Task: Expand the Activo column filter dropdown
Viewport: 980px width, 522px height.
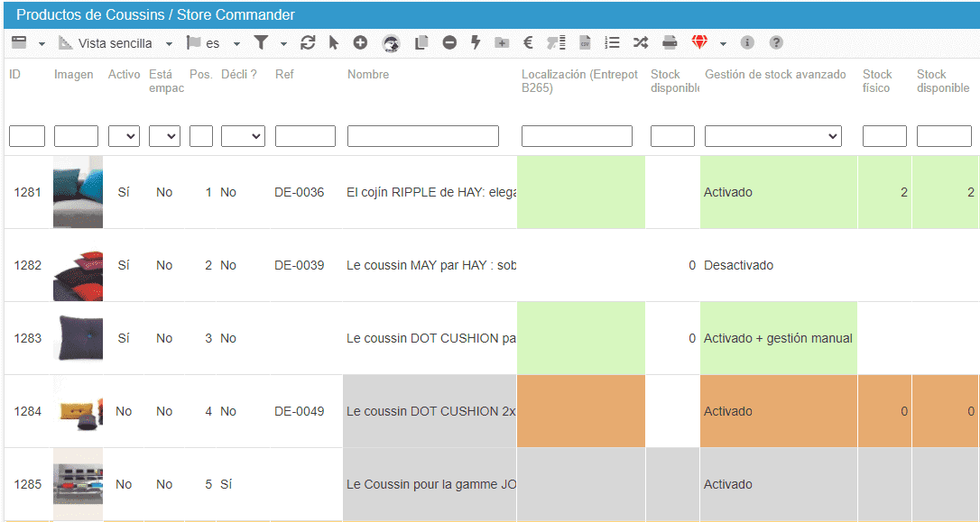Action: (124, 136)
